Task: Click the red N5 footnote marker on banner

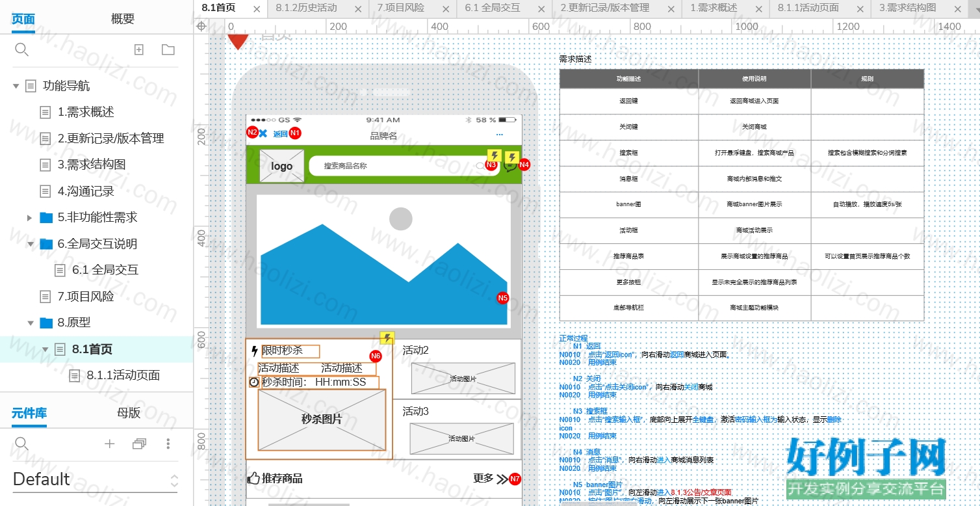Action: pyautogui.click(x=503, y=298)
